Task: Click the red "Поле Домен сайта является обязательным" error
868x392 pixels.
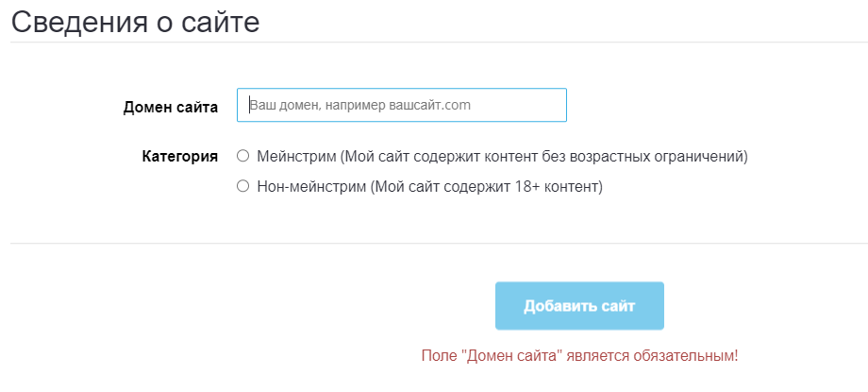Action: [x=579, y=355]
